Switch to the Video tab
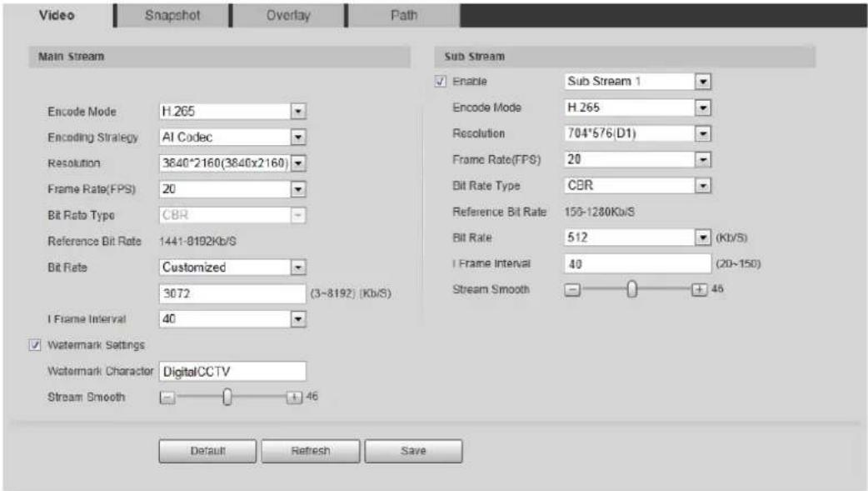The image size is (868, 491). tap(57, 16)
